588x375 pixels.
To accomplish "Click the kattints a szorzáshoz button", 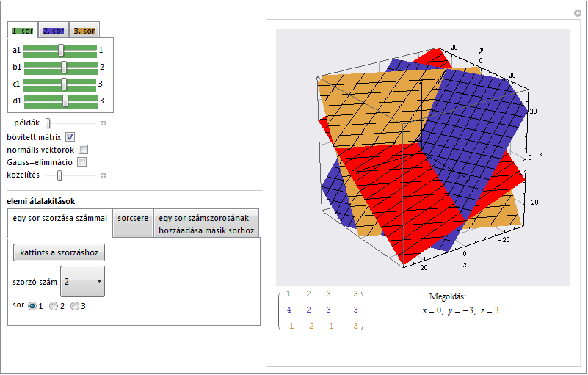I will point(59,252).
